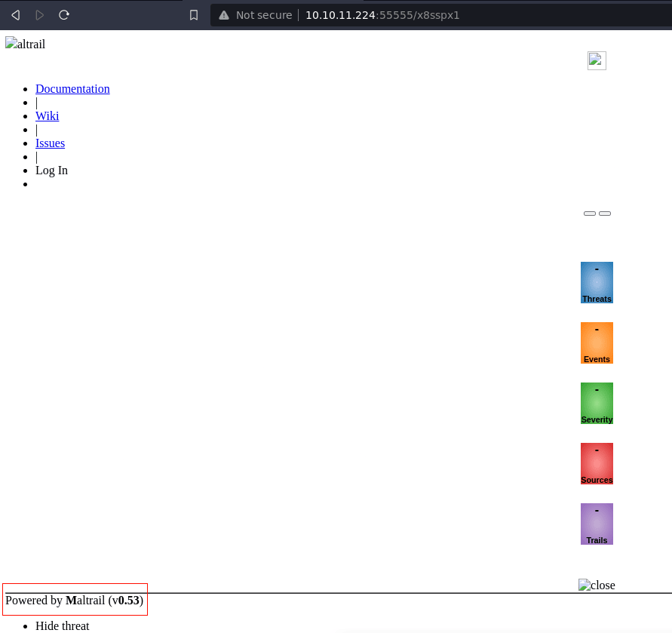
Task: Click Log In
Action: coord(51,171)
